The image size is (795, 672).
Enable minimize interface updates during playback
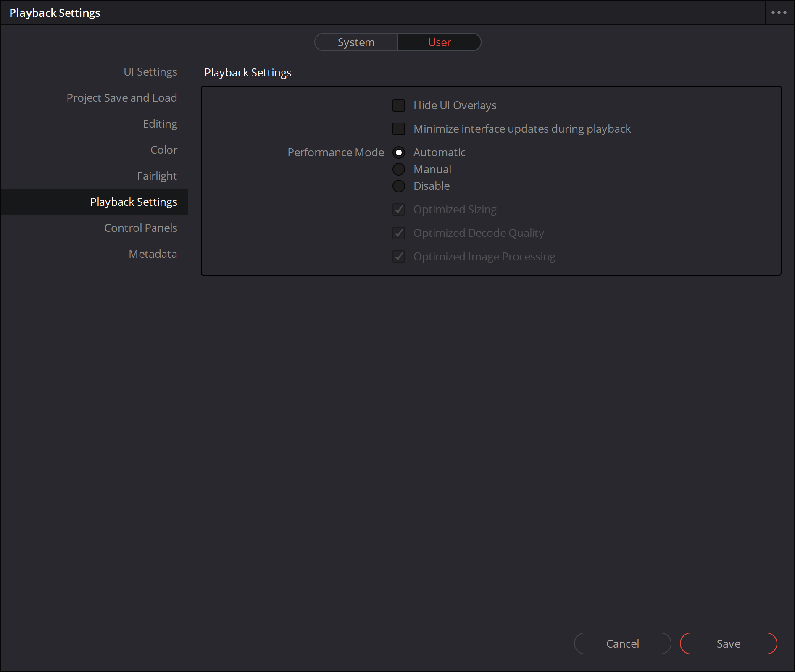[x=399, y=129]
